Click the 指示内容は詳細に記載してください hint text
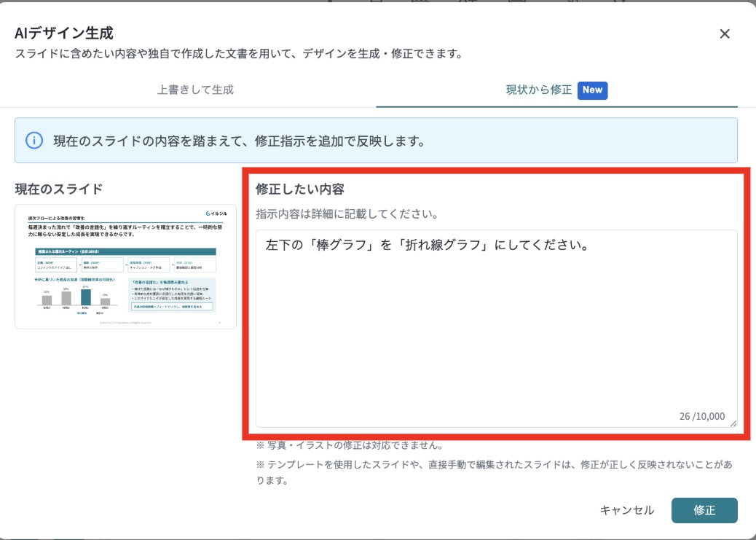This screenshot has width=756, height=540. 347,214
